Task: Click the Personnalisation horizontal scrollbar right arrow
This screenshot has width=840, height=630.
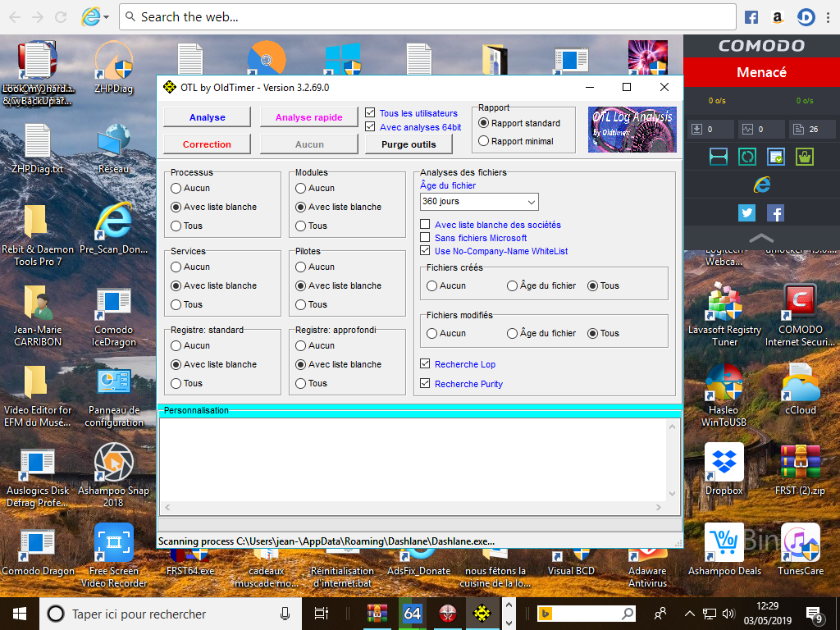Action: (659, 507)
